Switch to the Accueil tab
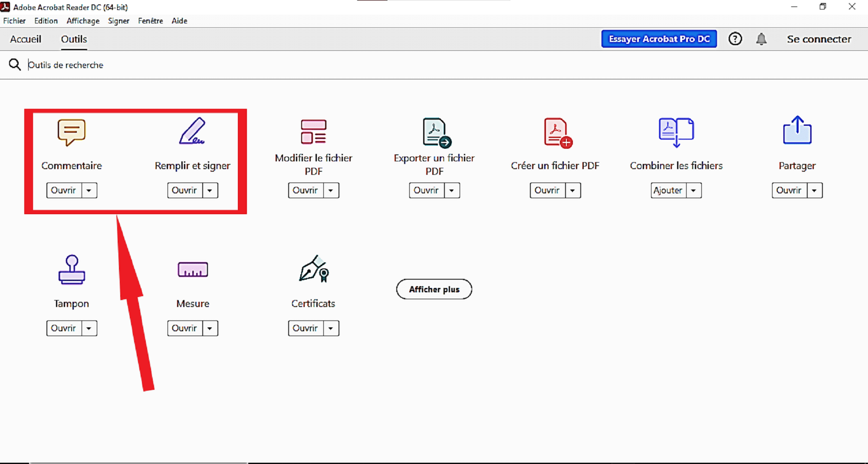Viewport: 868px width, 464px height. tap(26, 39)
